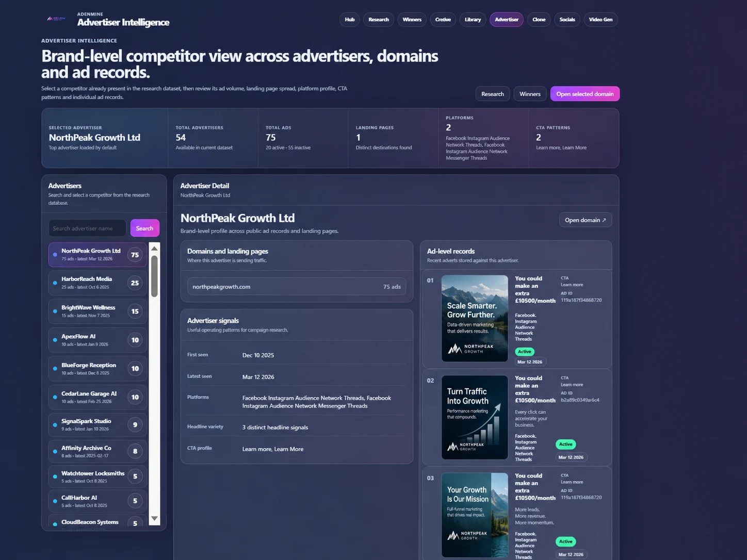747x560 pixels.
Task: Click the 25 count badge for HarborReach
Action: click(135, 283)
